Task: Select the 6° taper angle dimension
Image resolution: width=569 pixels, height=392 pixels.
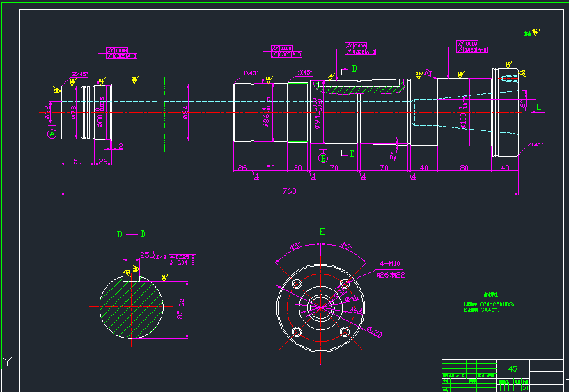Action: coord(522,104)
